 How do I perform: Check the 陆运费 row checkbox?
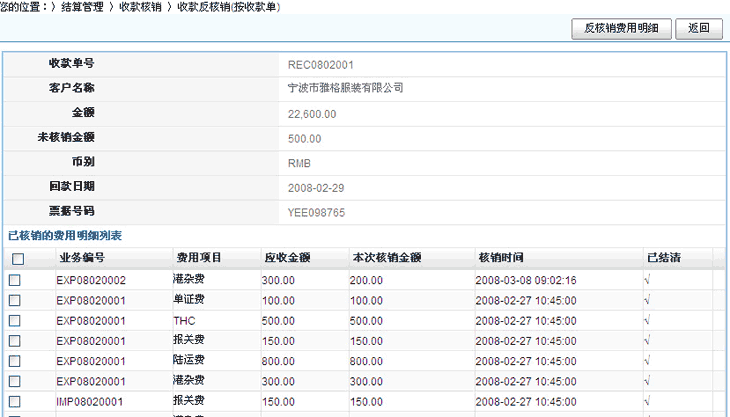click(x=15, y=361)
